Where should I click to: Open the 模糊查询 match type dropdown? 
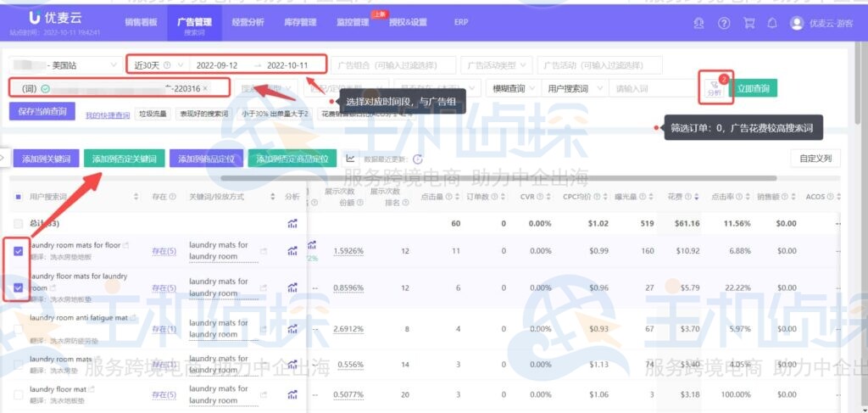pos(513,88)
